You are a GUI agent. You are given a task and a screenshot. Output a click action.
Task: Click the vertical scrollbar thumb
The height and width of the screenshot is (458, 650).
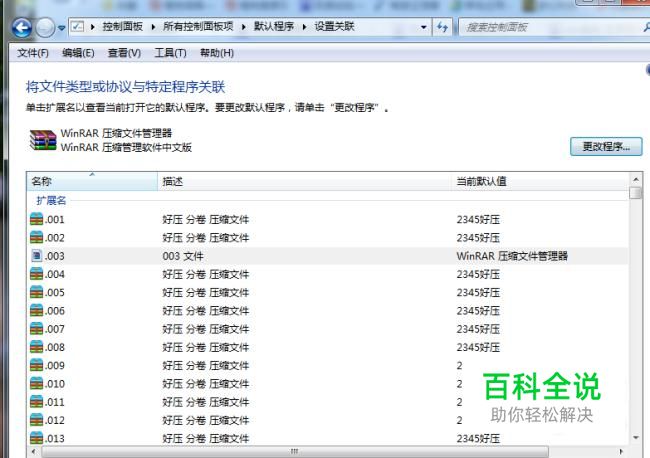(635, 193)
